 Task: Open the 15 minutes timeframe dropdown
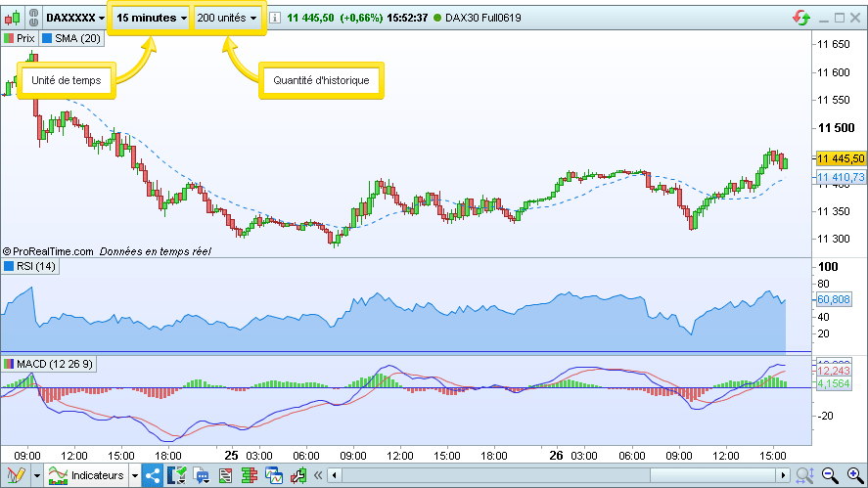click(151, 18)
